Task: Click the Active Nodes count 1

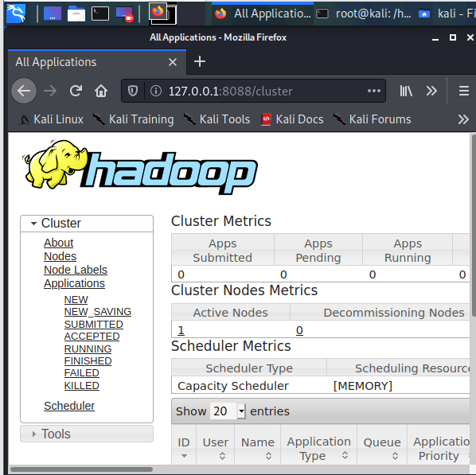Action: pos(181,330)
